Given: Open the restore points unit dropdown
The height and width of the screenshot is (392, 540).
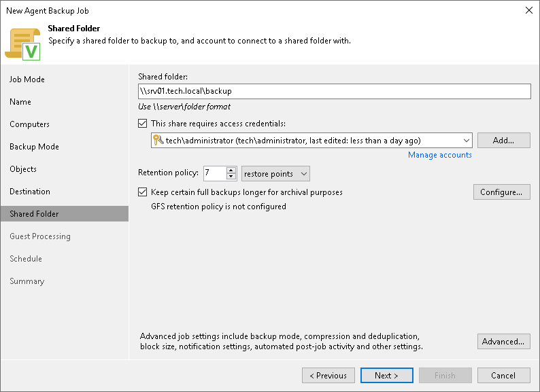Looking at the screenshot, I should pyautogui.click(x=275, y=174).
